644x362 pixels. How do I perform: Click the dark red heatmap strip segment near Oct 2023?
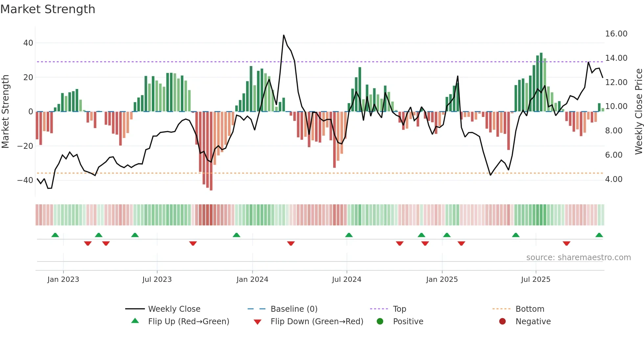[207, 215]
